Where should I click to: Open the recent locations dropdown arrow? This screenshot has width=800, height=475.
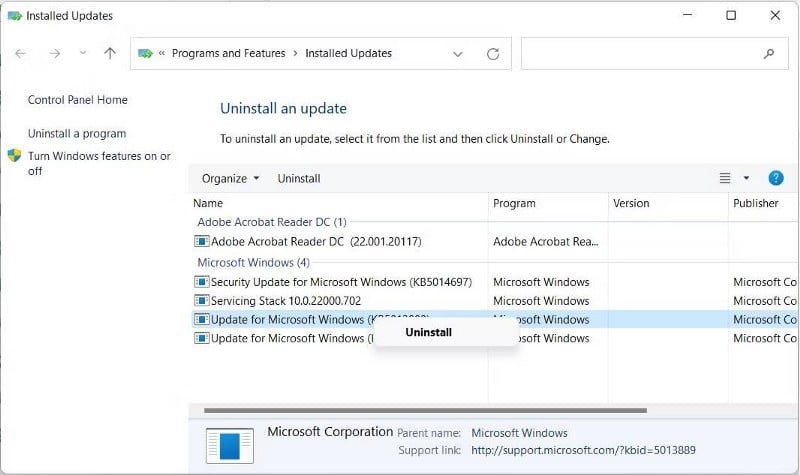(x=83, y=53)
